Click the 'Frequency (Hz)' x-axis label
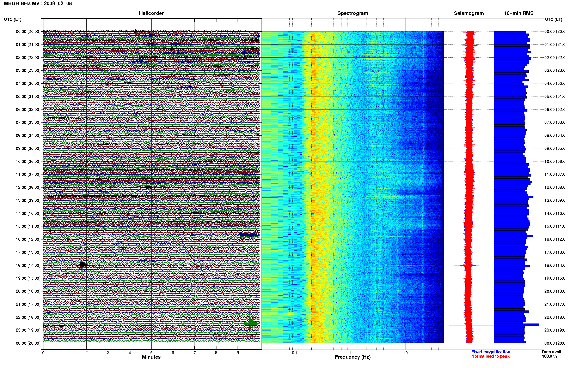Screen dimensions: 588x368 click(x=353, y=357)
